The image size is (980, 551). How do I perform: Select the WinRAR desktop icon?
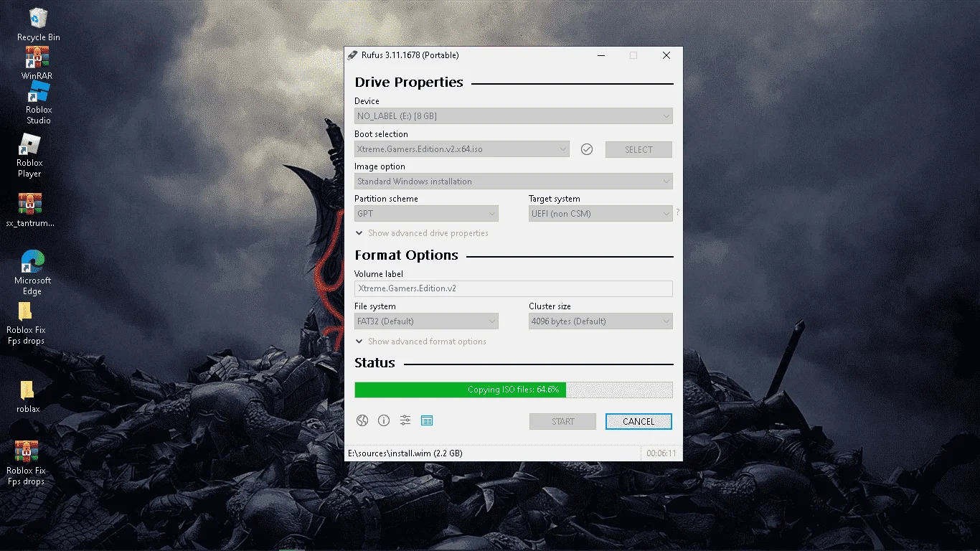(37, 63)
